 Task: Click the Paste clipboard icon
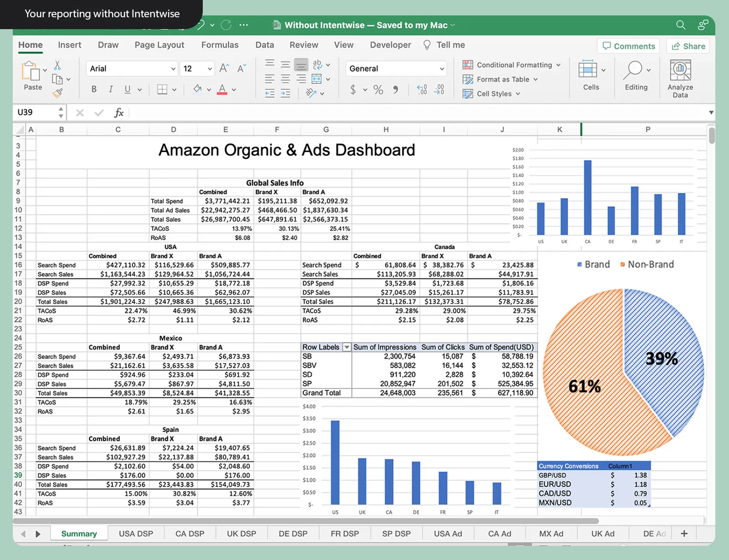tap(30, 71)
